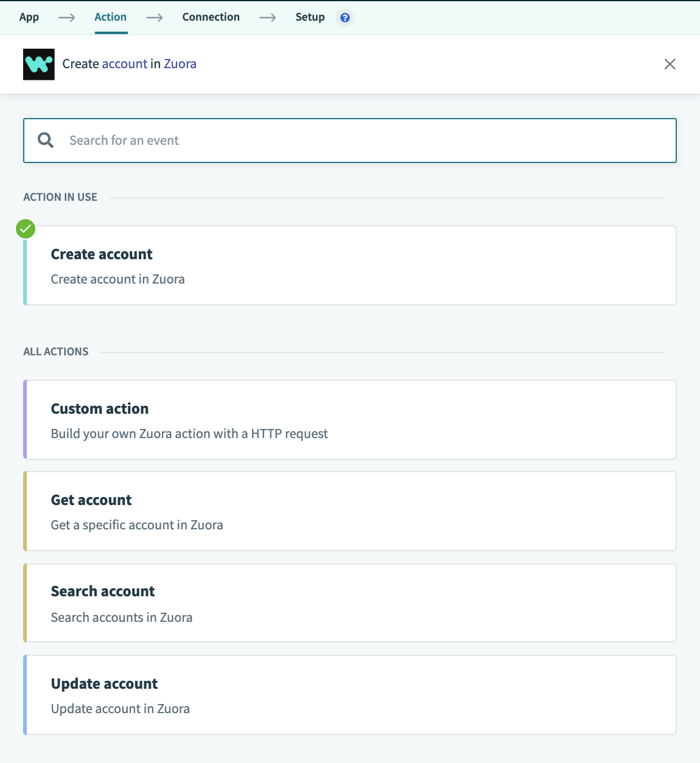Image resolution: width=700 pixels, height=763 pixels.
Task: Choose the Get account action
Action: [x=350, y=511]
